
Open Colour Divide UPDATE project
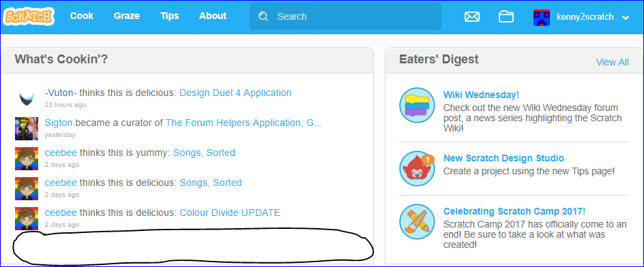(230, 213)
